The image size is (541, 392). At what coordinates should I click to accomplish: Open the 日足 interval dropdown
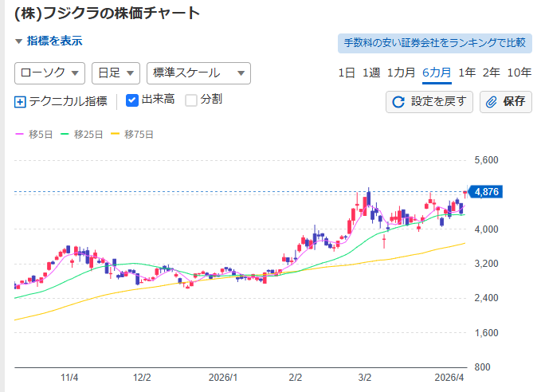tap(116, 73)
